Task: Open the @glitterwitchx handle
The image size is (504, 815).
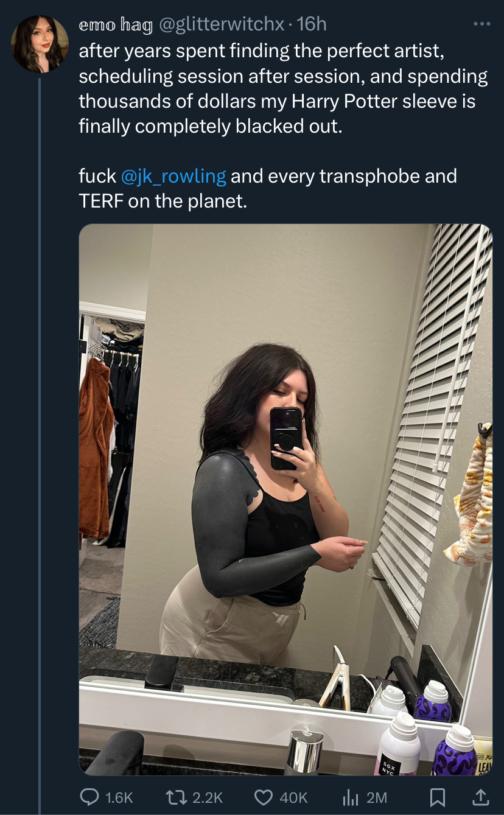Action: (x=222, y=24)
